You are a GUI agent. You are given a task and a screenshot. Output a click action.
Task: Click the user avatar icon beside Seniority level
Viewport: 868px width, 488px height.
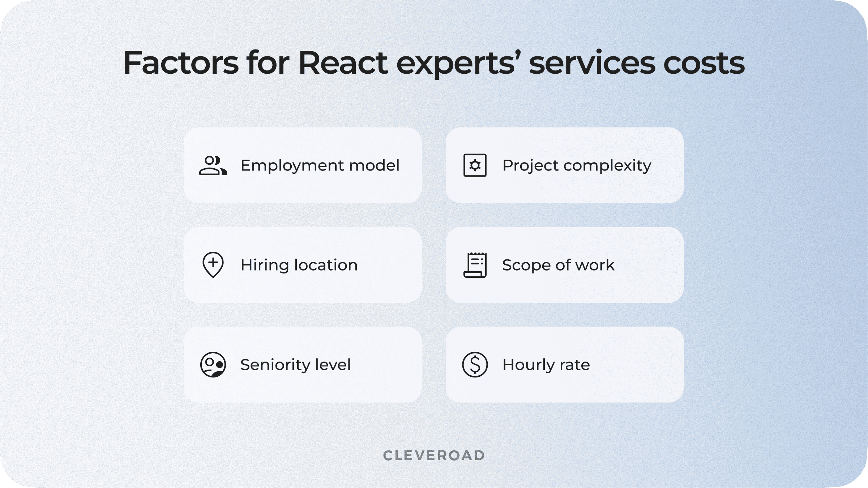[213, 365]
